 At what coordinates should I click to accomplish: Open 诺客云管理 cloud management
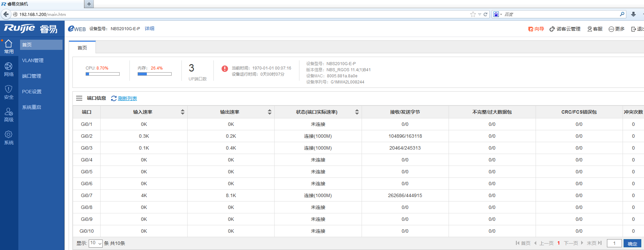565,29
